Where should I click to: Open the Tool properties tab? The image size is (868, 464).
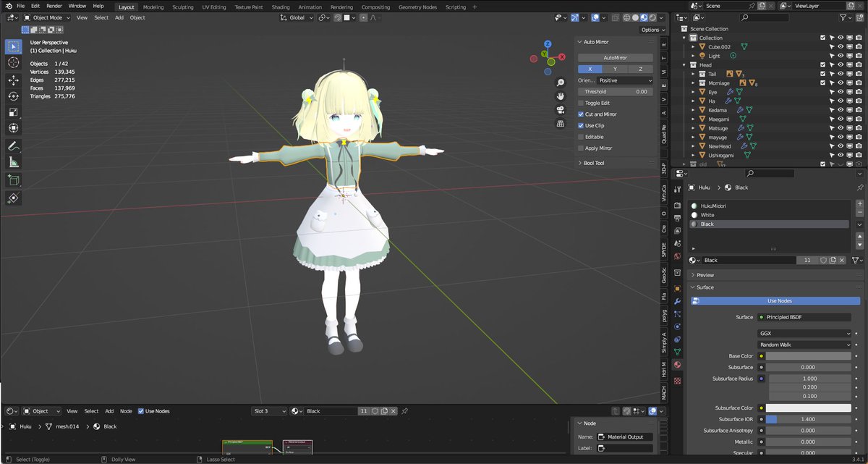click(x=677, y=188)
